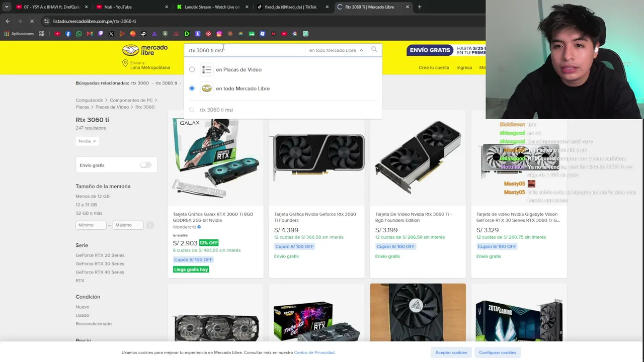The width and height of the screenshot is (644, 362).
Task: Open a new browser tab
Action: coord(420,7)
